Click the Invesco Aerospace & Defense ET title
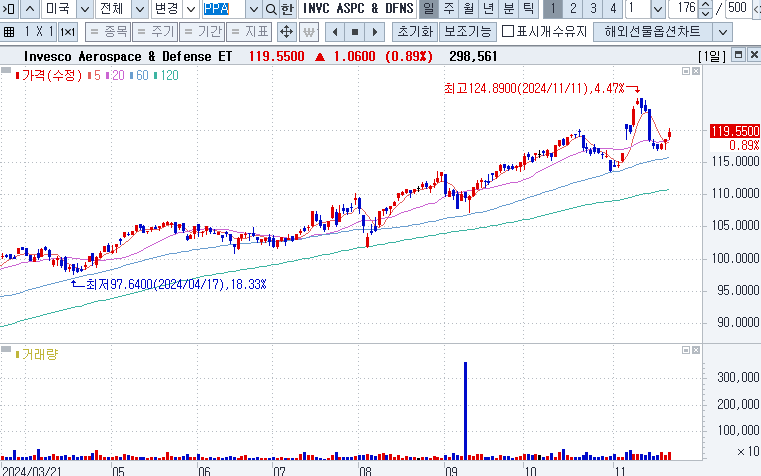This screenshot has width=761, height=476. coord(128,56)
